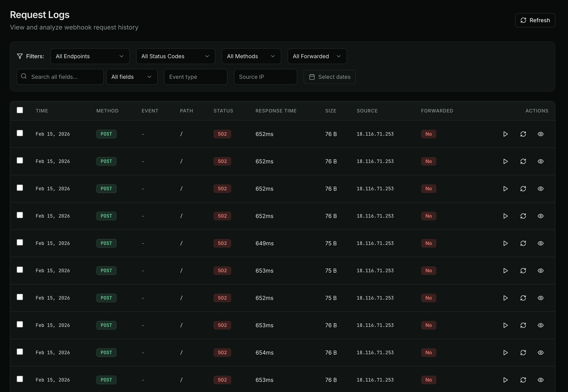
Task: Check the first log row checkbox
Action: pyautogui.click(x=20, y=133)
